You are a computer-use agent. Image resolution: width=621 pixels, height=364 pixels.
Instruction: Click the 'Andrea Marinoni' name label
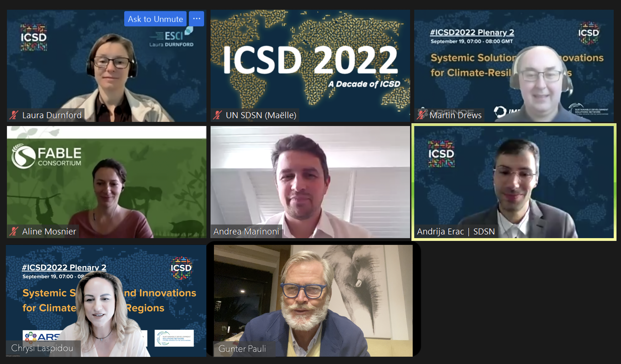click(x=246, y=231)
